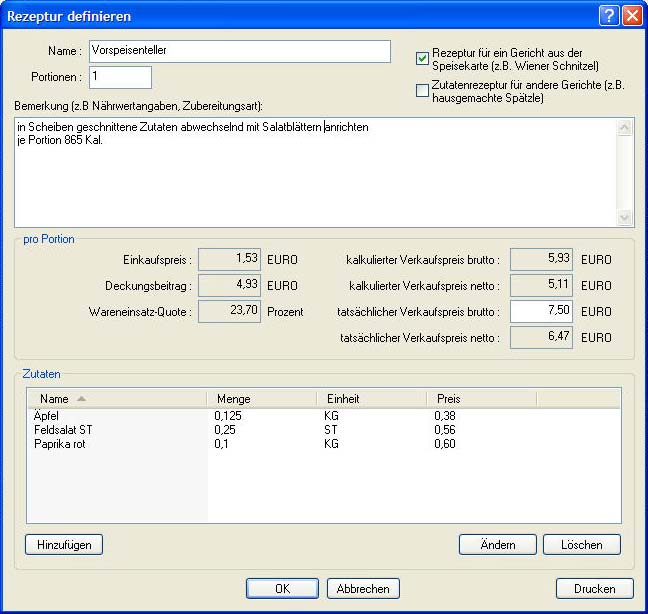Click the 0,56 price cell
Image resolution: width=648 pixels, height=614 pixels.
pos(445,430)
